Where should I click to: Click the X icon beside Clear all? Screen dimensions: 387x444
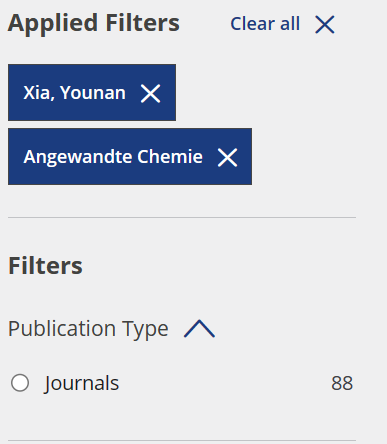[325, 25]
